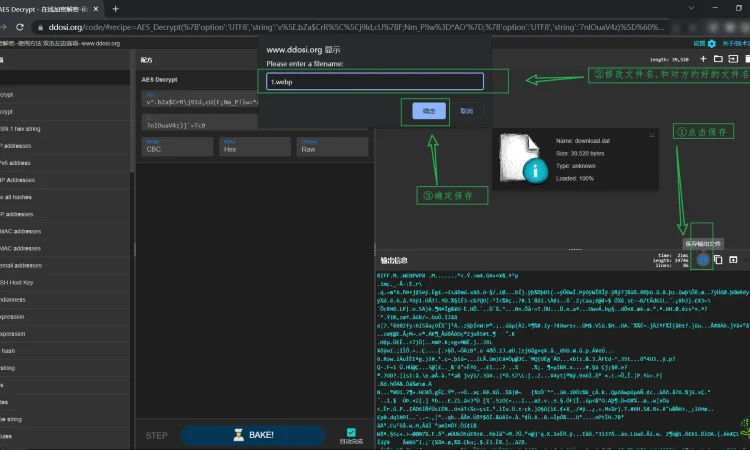Viewport: 750px width, 450px height.
Task: Click the open folder as input icon
Action: coord(718,59)
